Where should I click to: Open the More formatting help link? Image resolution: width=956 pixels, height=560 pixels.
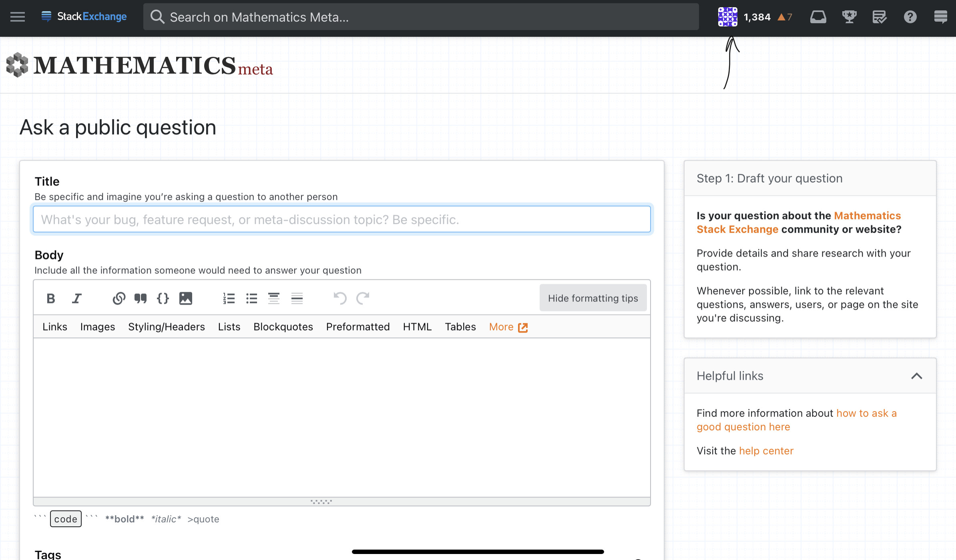pyautogui.click(x=508, y=327)
